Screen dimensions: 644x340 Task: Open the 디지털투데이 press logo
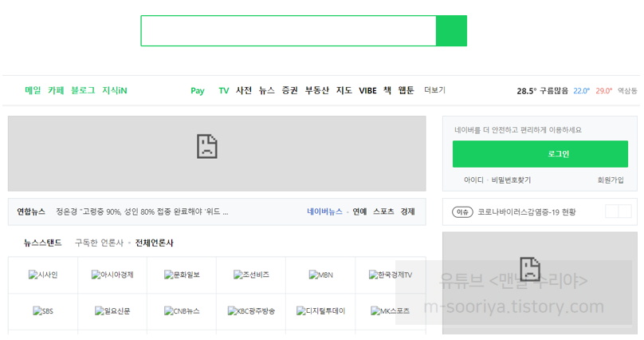(320, 311)
